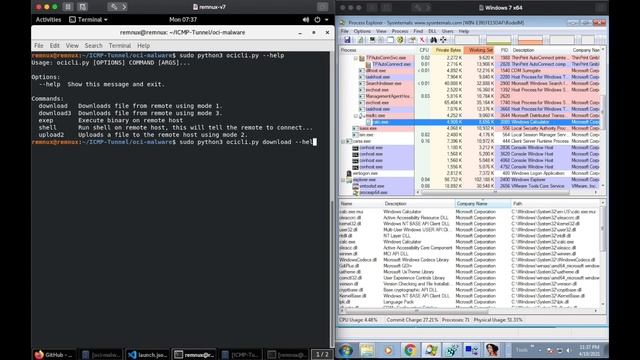
Task: Click the binoculars Find Handle icon
Action: click(433, 40)
